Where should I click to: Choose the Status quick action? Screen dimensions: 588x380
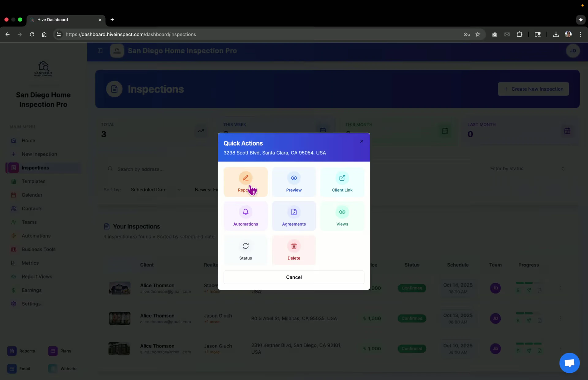(245, 250)
